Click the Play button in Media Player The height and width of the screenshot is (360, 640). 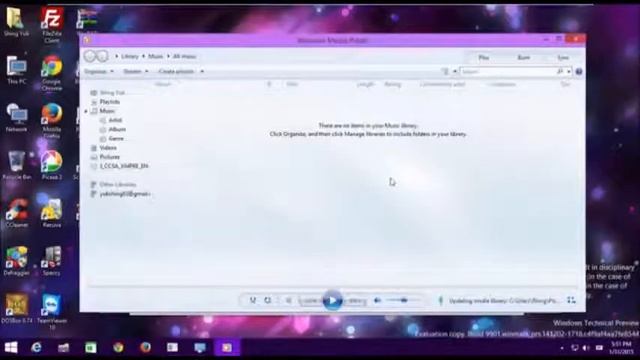(x=332, y=301)
